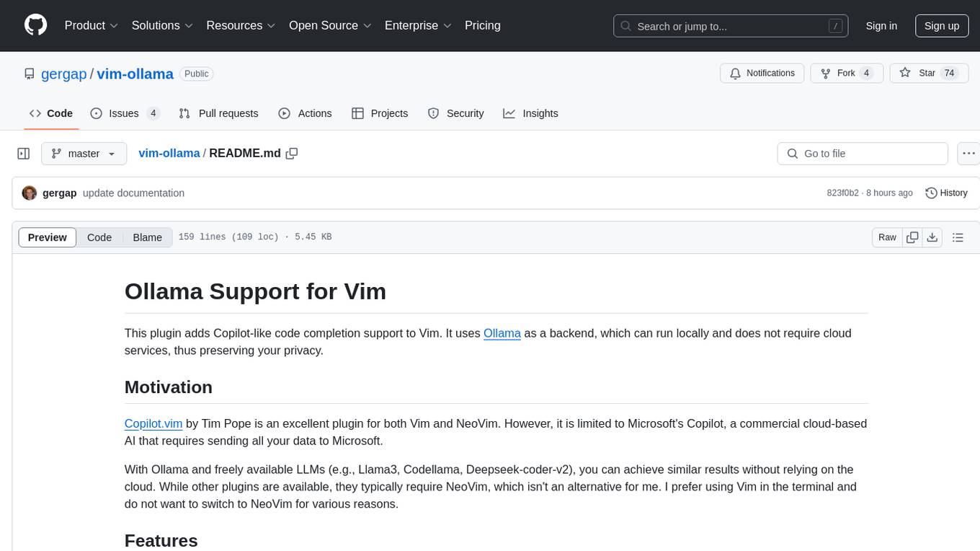
Task: Copy the raw file contents
Action: click(x=912, y=237)
